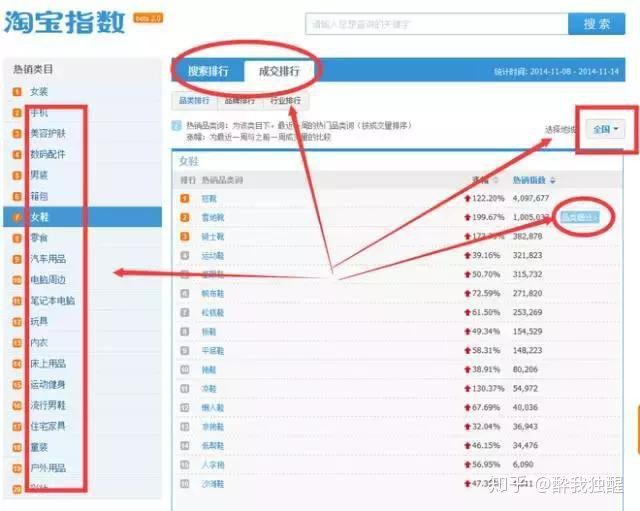Click rank badge next to 箱包
The height and width of the screenshot is (511, 640).
pyautogui.click(x=17, y=197)
